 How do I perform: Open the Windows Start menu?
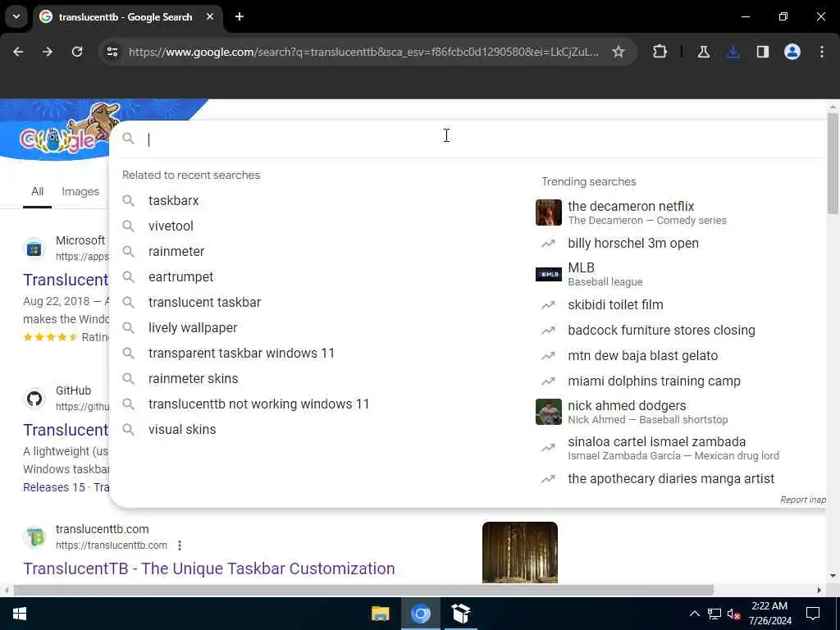tap(20, 614)
